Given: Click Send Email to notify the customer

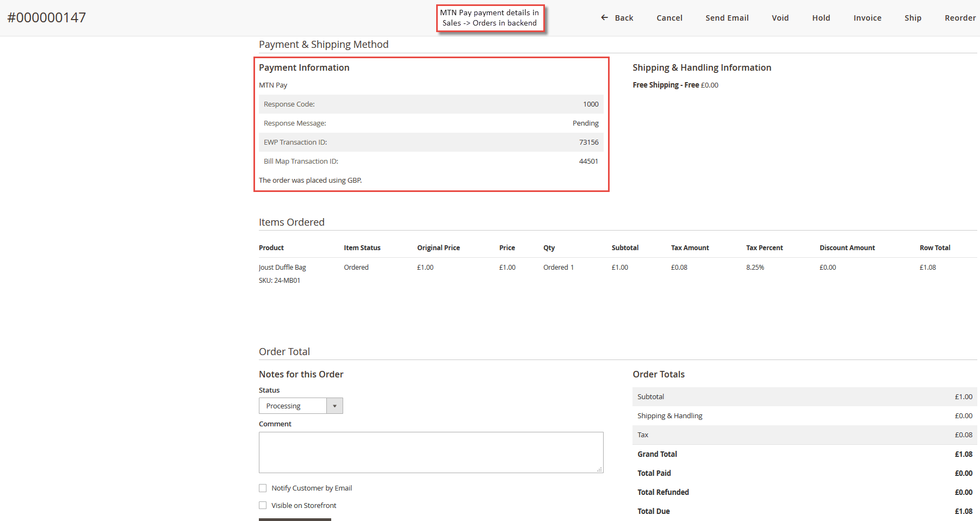Looking at the screenshot, I should (x=727, y=17).
